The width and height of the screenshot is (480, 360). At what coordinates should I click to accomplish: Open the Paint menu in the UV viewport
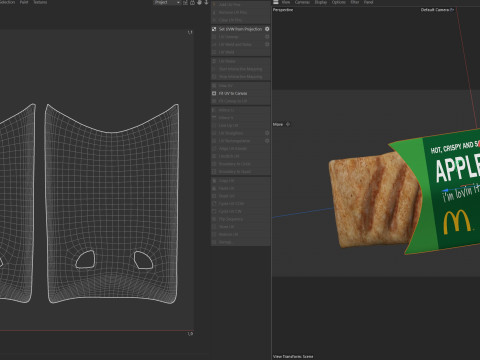[24, 2]
